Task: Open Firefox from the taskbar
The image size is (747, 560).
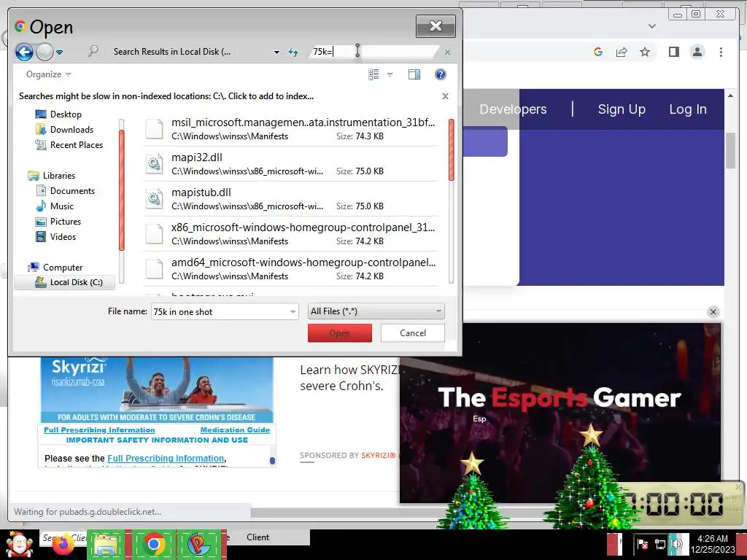Action: pyautogui.click(x=63, y=544)
